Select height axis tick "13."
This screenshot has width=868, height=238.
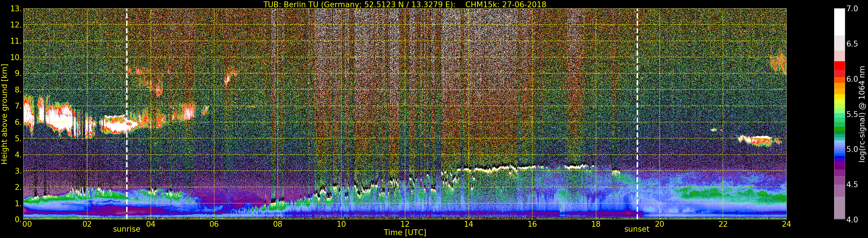tap(16, 9)
